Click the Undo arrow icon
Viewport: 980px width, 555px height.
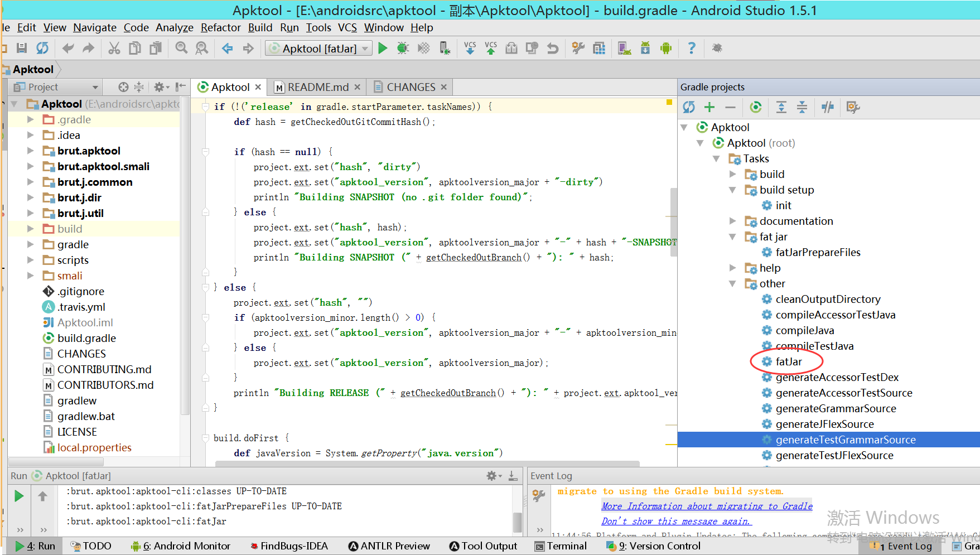click(x=68, y=49)
